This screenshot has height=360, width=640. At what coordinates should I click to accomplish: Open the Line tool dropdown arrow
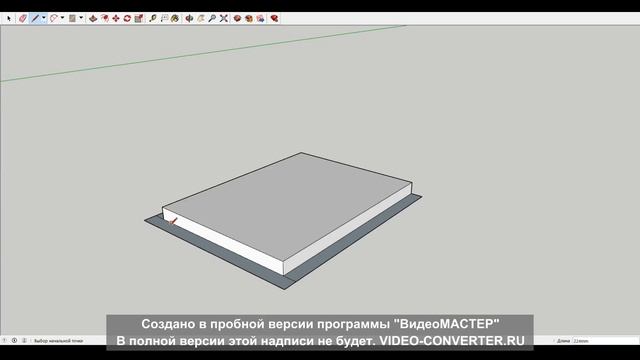[x=44, y=18]
